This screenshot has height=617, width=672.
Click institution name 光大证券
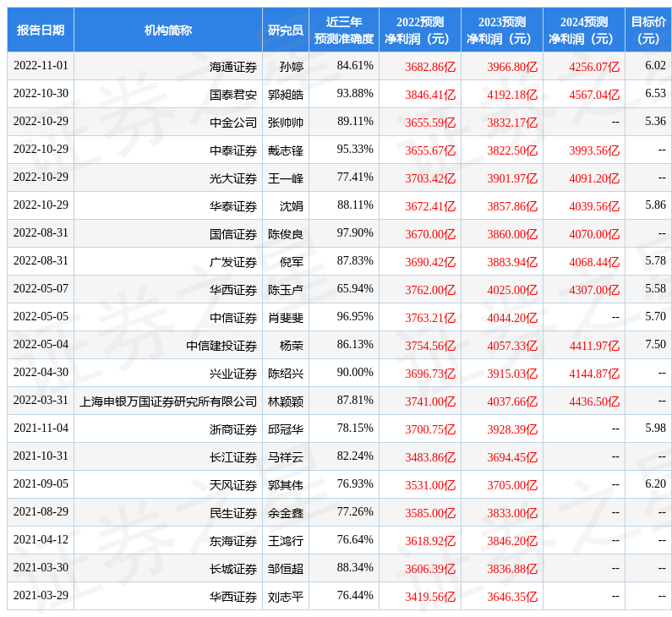pyautogui.click(x=233, y=178)
